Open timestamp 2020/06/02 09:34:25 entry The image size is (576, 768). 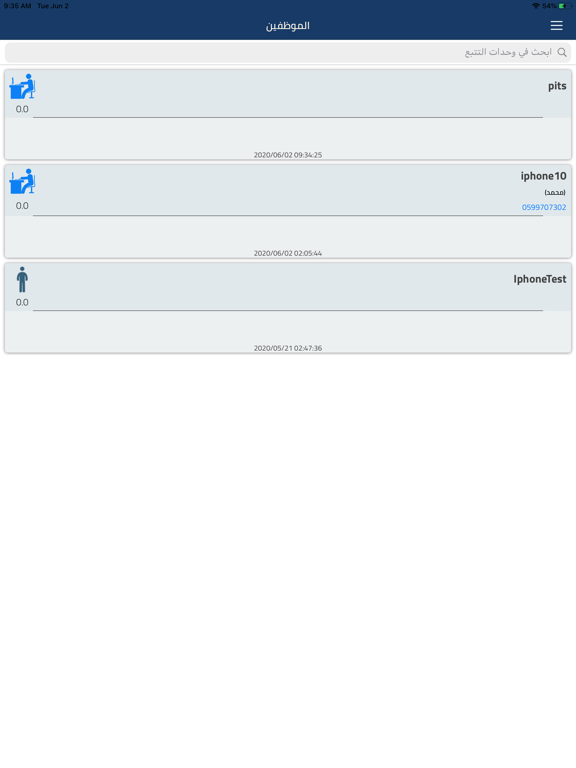coord(288,155)
